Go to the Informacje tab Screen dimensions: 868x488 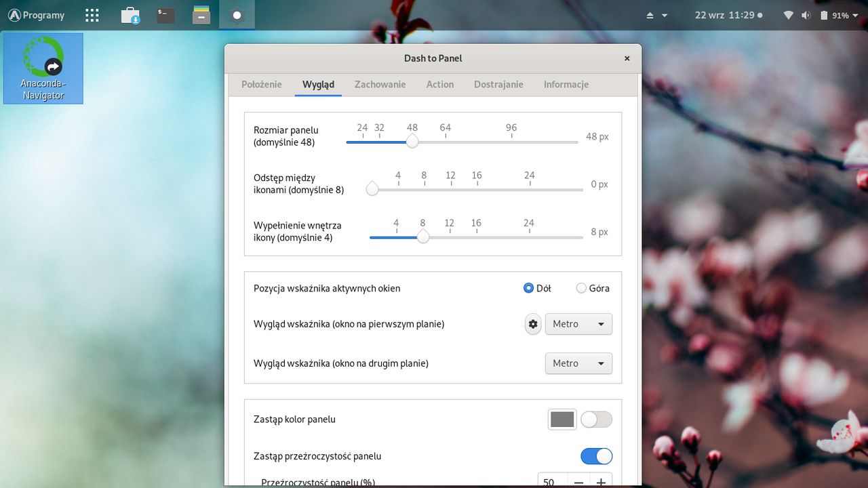coord(566,85)
